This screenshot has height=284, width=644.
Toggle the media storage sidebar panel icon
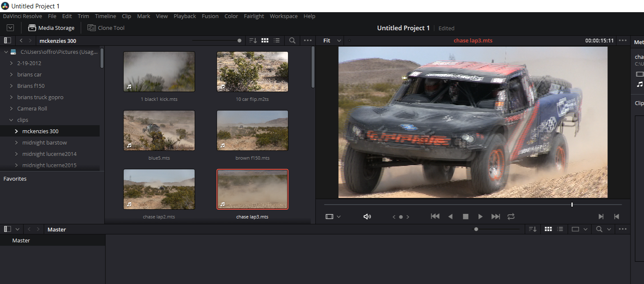[x=7, y=41]
